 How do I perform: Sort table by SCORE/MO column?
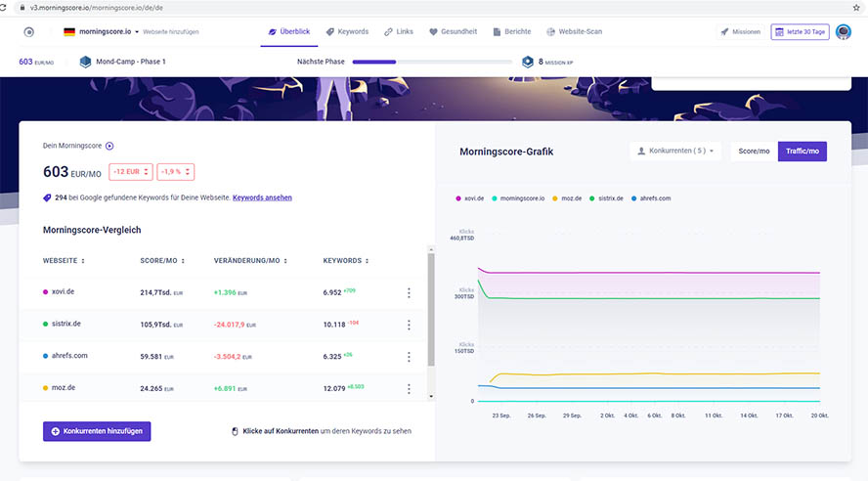pyautogui.click(x=162, y=261)
